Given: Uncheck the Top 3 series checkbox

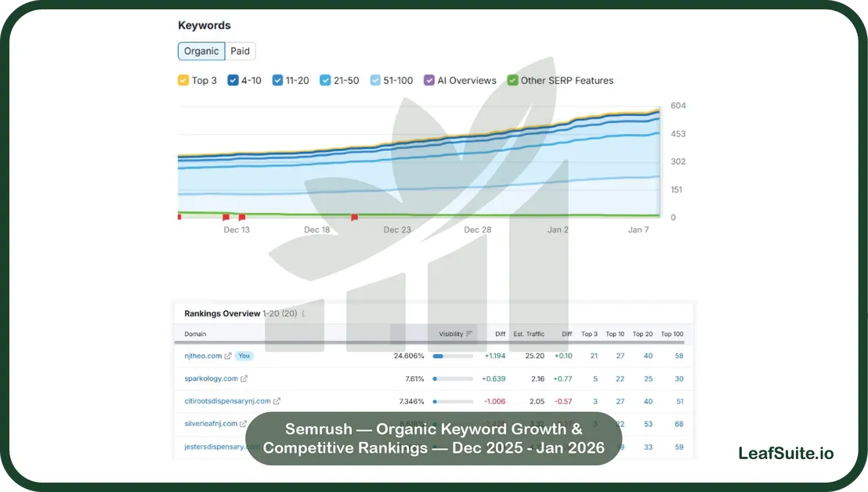Looking at the screenshot, I should coord(183,80).
